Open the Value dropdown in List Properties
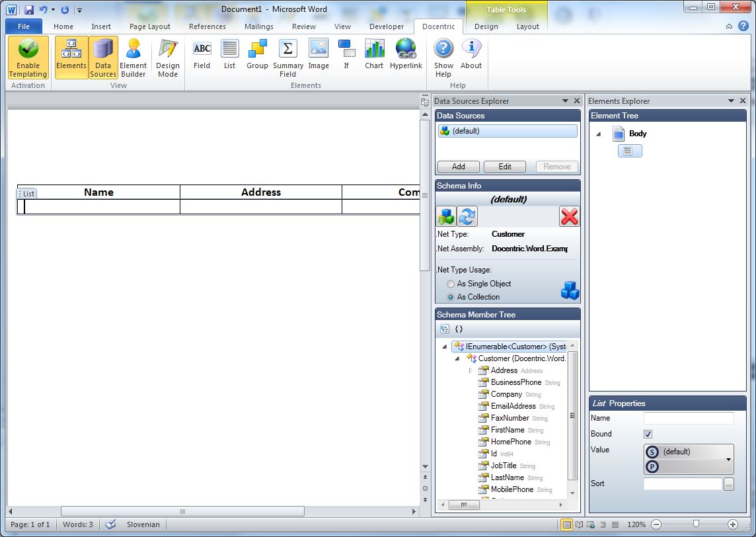The image size is (756, 537). click(728, 460)
